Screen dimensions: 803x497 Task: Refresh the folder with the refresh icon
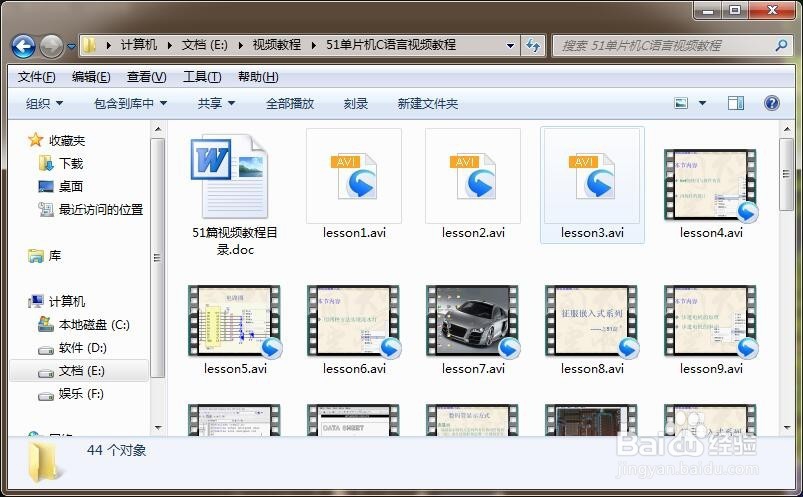click(533, 46)
